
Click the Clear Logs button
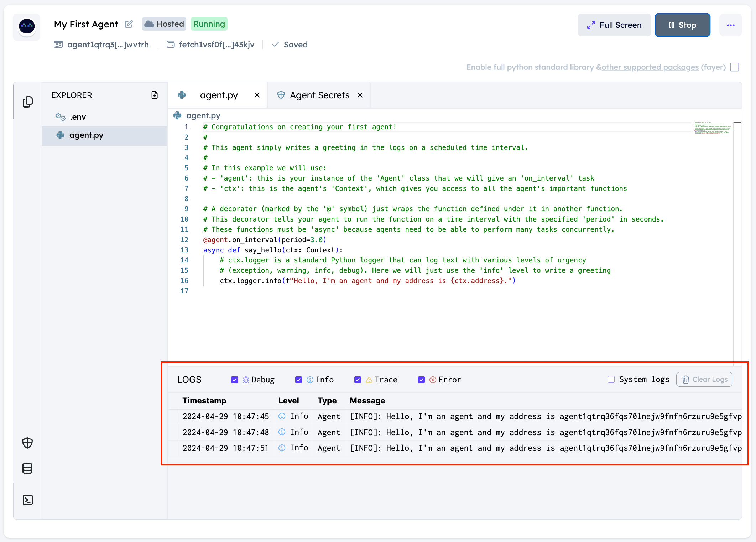point(704,380)
